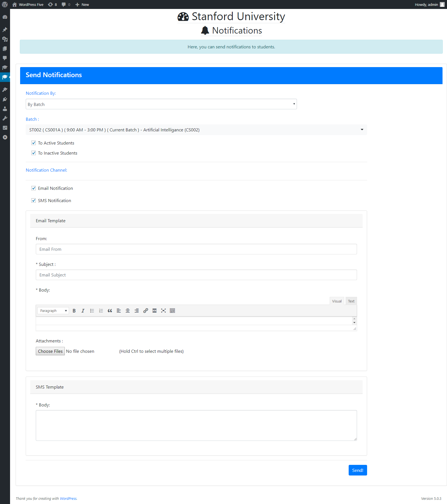Click the Email Subject input field
Screen dimensions: 447x504
coord(196,275)
